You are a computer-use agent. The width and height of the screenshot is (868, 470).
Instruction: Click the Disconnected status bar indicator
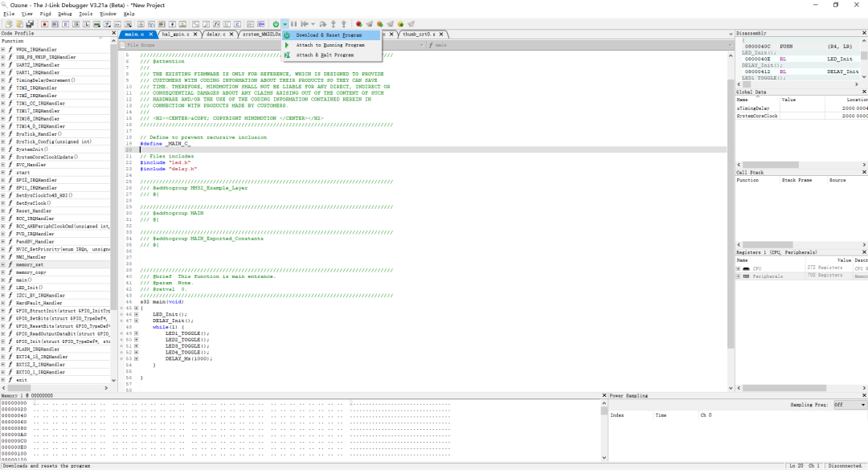point(845,466)
